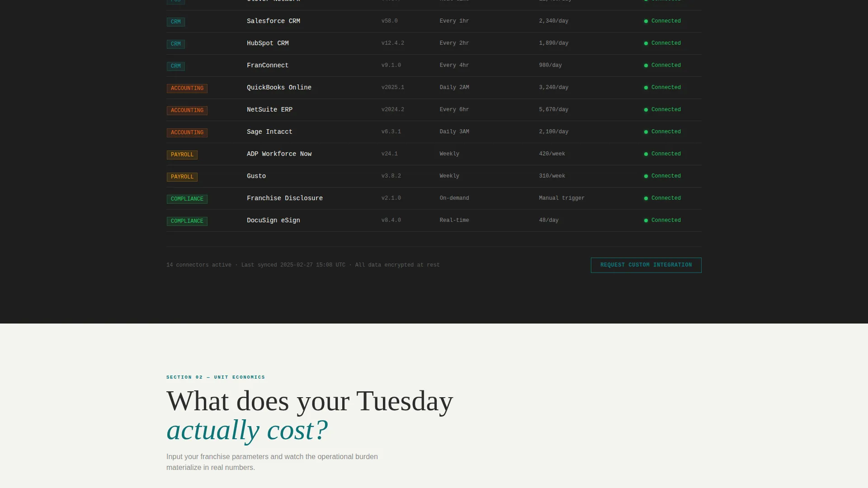The height and width of the screenshot is (488, 868).
Task: Click the PAYROLL badge beside Gusto
Action: point(182,177)
